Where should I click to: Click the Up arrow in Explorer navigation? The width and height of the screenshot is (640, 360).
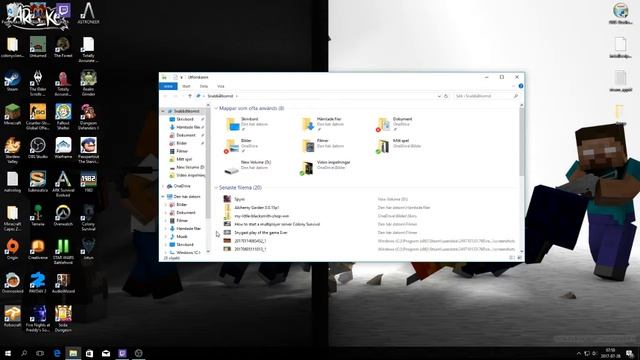[190, 96]
